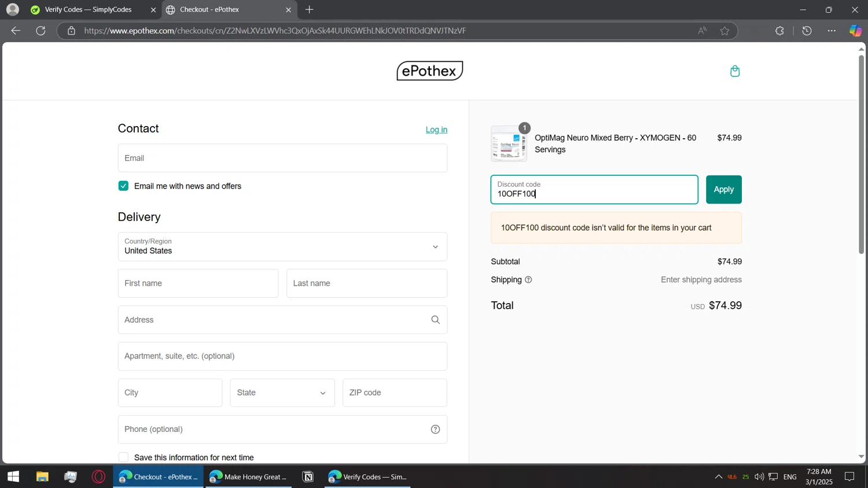The width and height of the screenshot is (868, 488).
Task: Open the volume speaker tray icon
Action: tap(759, 477)
